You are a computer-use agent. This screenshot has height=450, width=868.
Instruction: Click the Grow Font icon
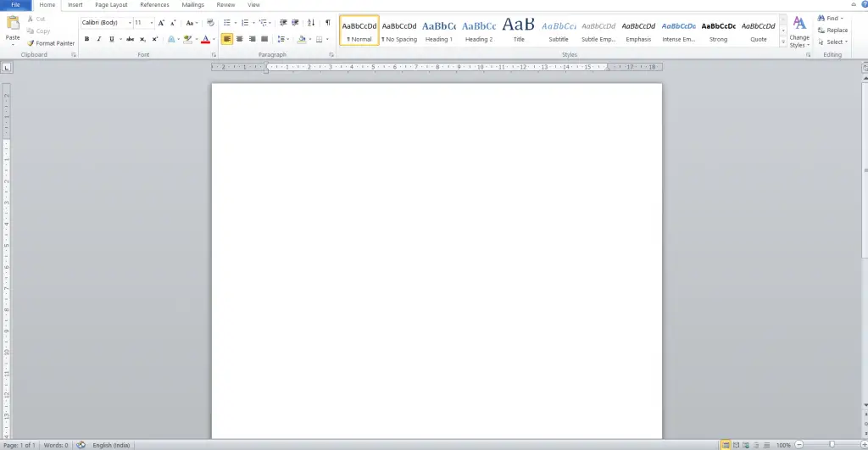click(x=161, y=23)
